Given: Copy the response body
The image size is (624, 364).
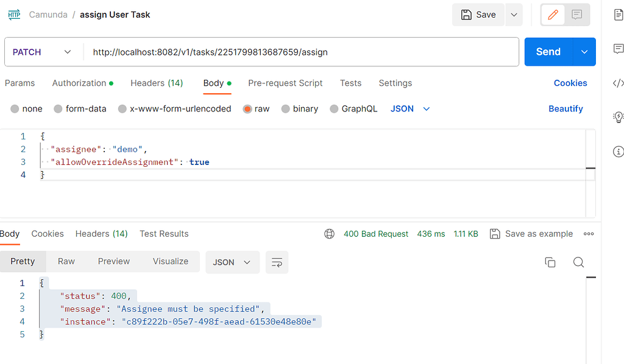Looking at the screenshot, I should coord(550,262).
